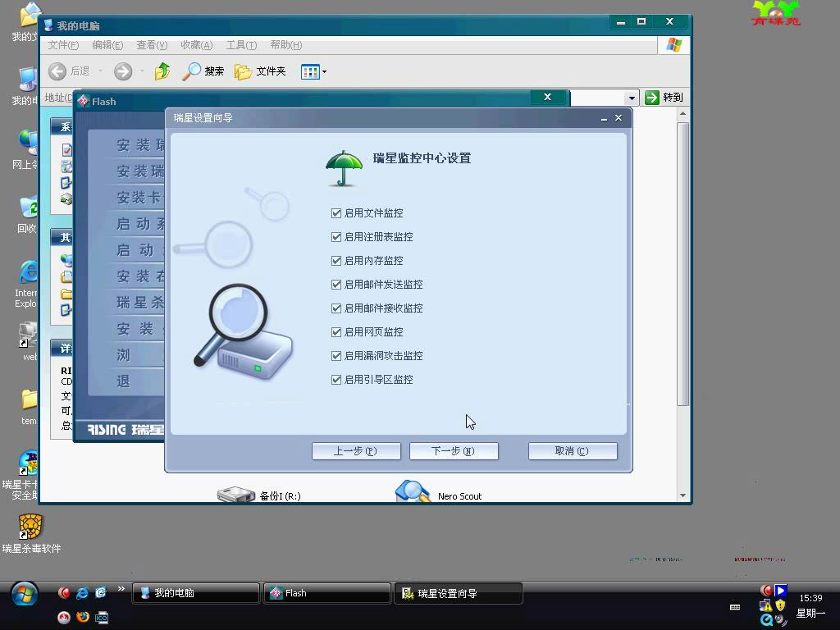The width and height of the screenshot is (840, 630).
Task: Open the 帮助(H) menu in 我的电脑
Action: pyautogui.click(x=286, y=45)
